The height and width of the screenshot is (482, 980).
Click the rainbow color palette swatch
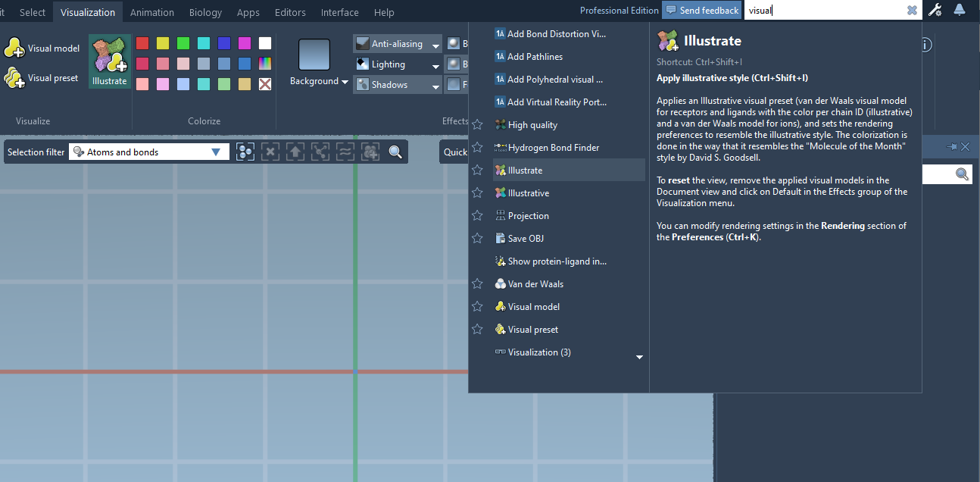265,64
